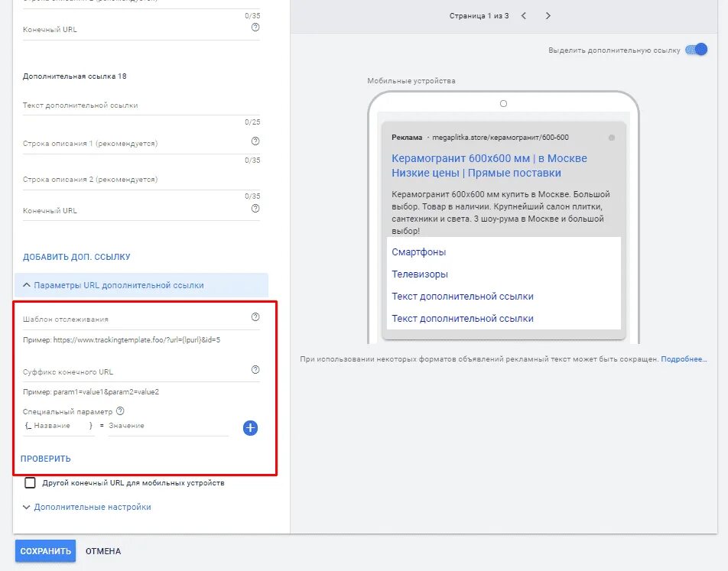Click Страница 1 из 3 label
Screen dimensions: 728x571
479,16
